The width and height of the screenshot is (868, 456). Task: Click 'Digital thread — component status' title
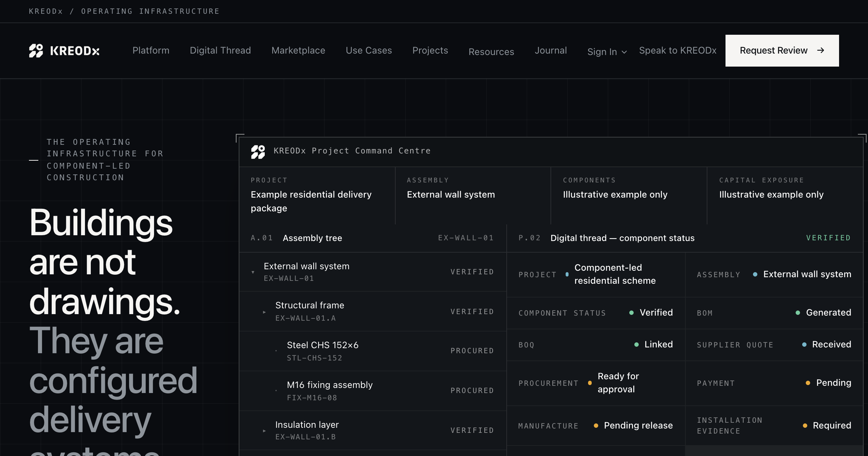point(622,238)
